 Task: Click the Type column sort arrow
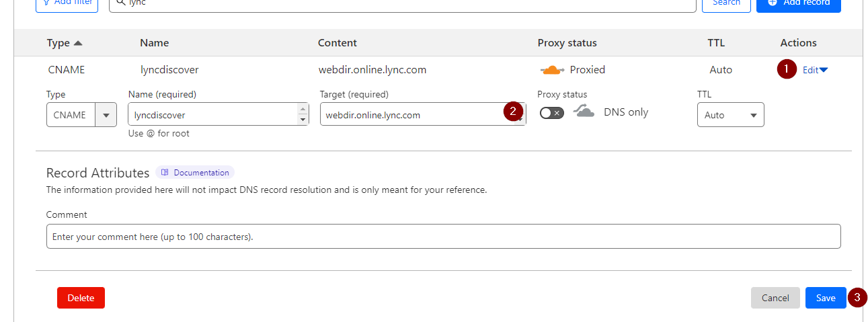click(x=78, y=43)
